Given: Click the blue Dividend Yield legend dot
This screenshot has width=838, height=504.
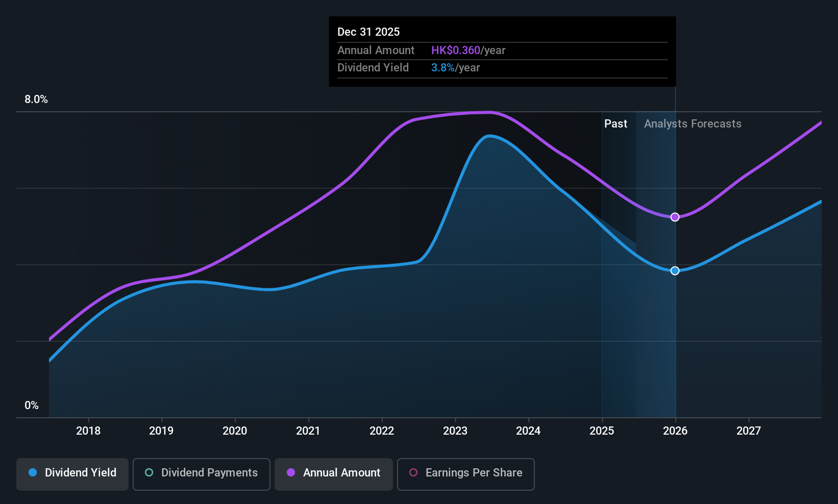Looking at the screenshot, I should coord(33,472).
